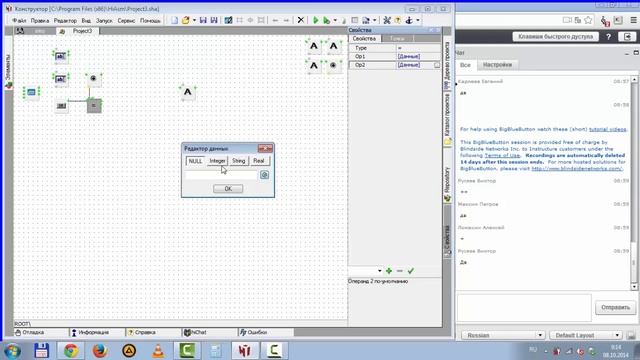The height and width of the screenshot is (360, 640).
Task: Click the value input field in data editor
Action: (221, 175)
